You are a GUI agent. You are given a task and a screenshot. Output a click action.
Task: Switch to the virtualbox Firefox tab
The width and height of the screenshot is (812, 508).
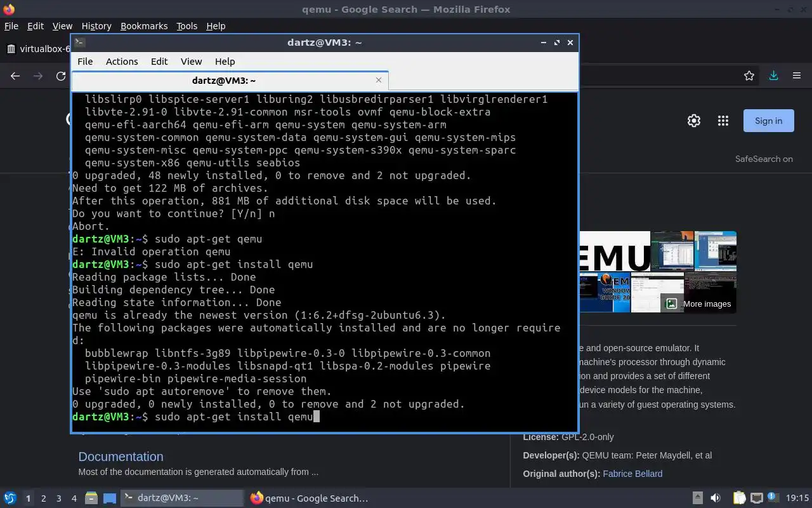pos(37,49)
